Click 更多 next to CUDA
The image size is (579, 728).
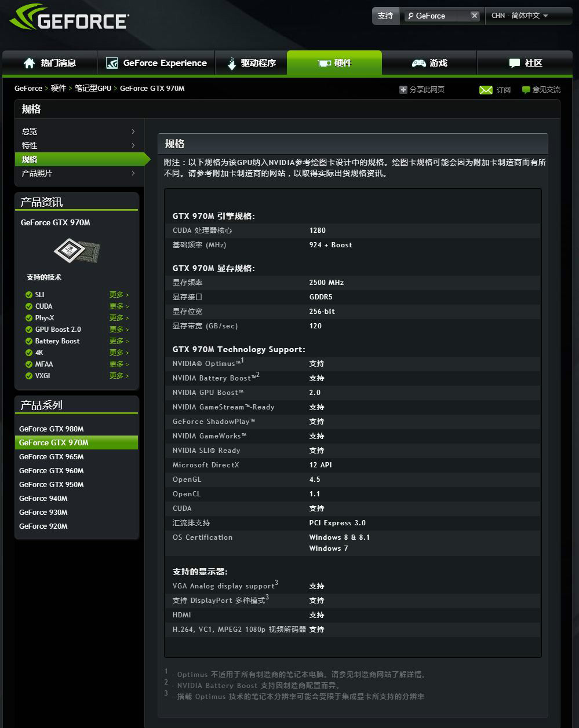click(x=119, y=306)
